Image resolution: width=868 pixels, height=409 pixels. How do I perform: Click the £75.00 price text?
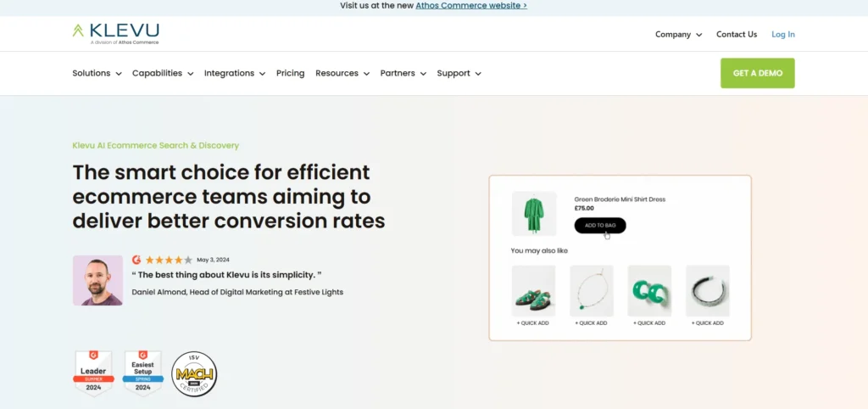(584, 209)
